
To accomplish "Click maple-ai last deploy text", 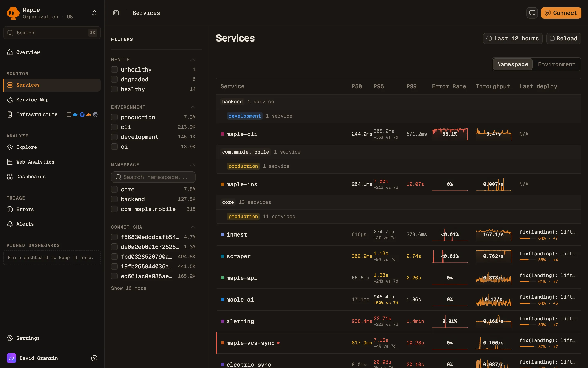I will point(547,297).
